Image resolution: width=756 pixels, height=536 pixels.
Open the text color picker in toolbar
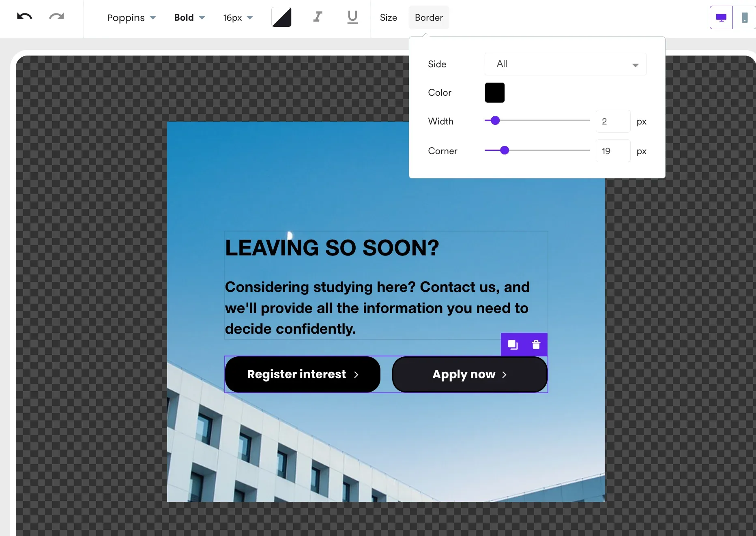click(x=281, y=17)
